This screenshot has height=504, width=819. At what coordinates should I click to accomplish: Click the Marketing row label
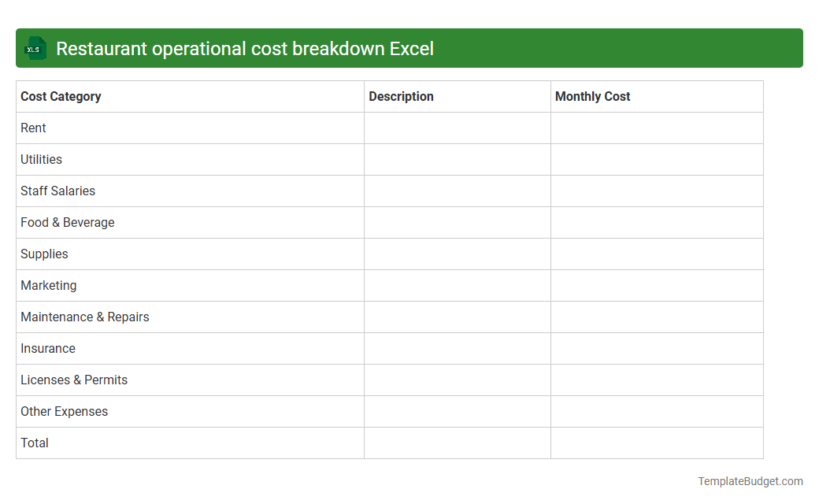click(x=48, y=285)
